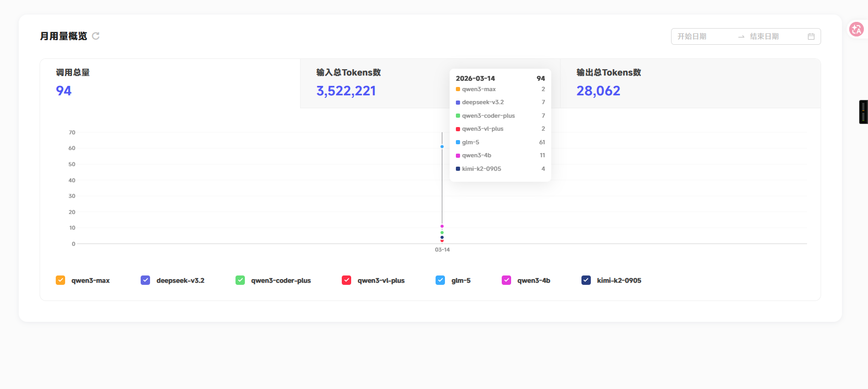Click the black widget on the right edge
The image size is (868, 389).
pos(863,112)
